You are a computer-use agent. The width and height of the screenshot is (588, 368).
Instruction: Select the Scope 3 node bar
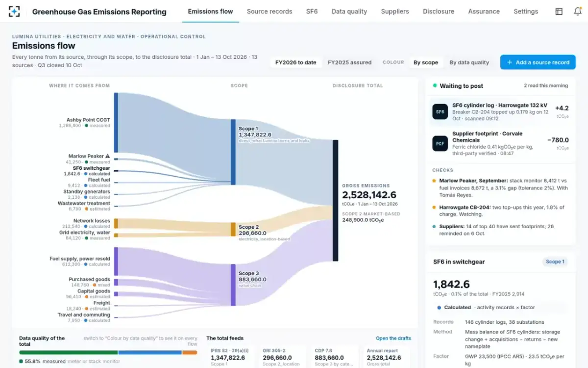click(x=233, y=285)
